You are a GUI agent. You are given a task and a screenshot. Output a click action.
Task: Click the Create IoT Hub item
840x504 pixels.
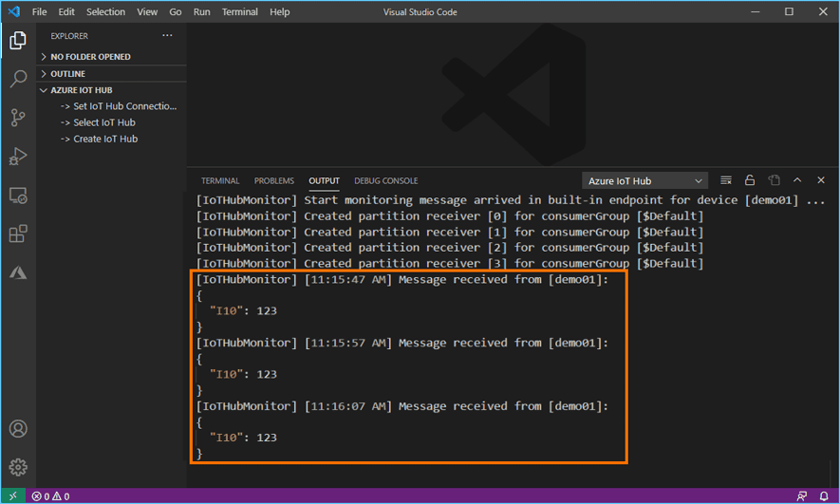(99, 139)
